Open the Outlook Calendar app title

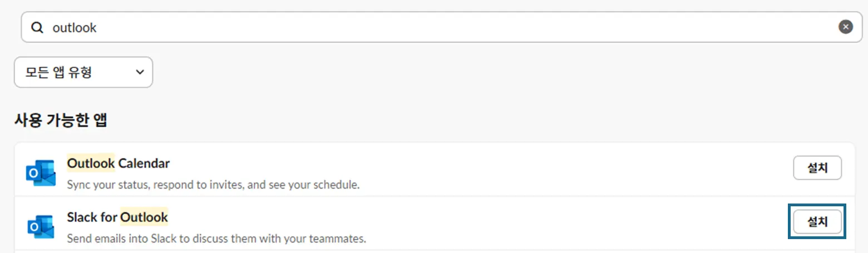click(x=118, y=163)
